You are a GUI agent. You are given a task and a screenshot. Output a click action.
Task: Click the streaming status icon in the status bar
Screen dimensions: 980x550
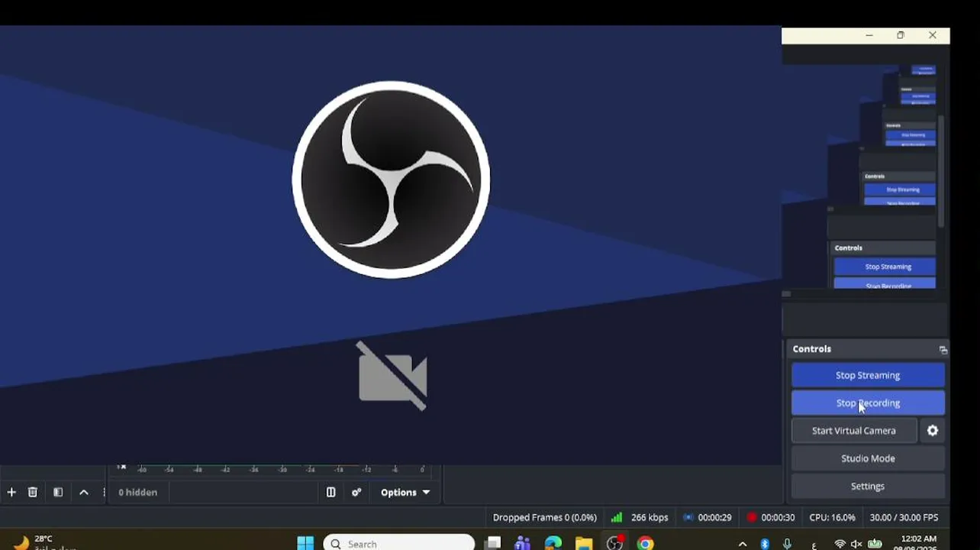688,517
